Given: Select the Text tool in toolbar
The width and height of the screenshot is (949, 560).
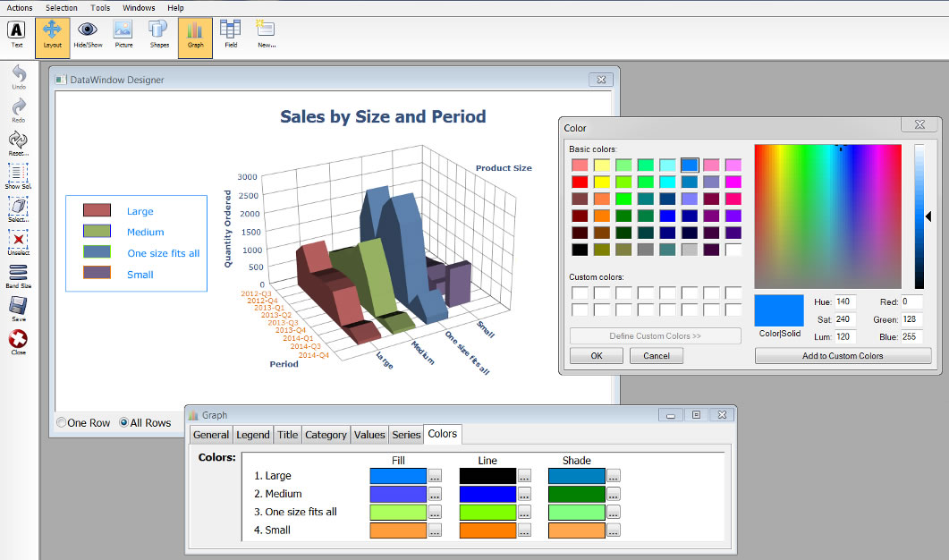Looking at the screenshot, I should coord(16,34).
